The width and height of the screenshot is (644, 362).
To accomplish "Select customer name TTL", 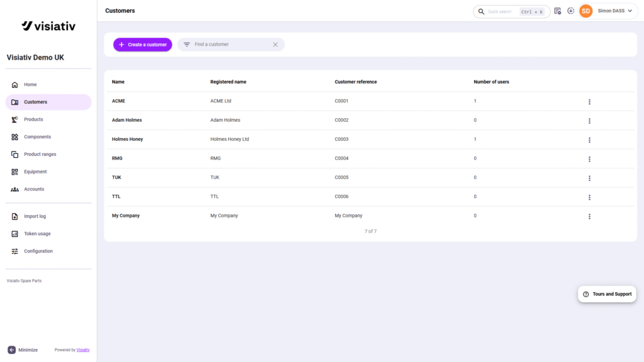I will (116, 197).
